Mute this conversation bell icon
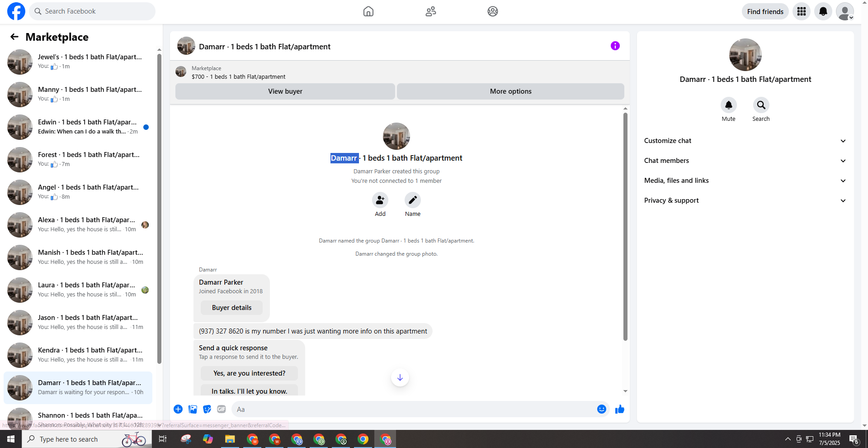The image size is (868, 448). [729, 105]
